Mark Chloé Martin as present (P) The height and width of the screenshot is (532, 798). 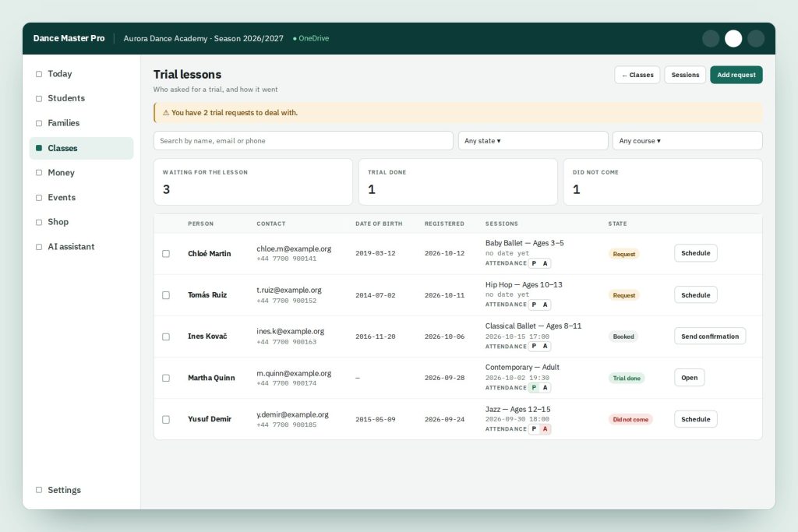click(534, 263)
